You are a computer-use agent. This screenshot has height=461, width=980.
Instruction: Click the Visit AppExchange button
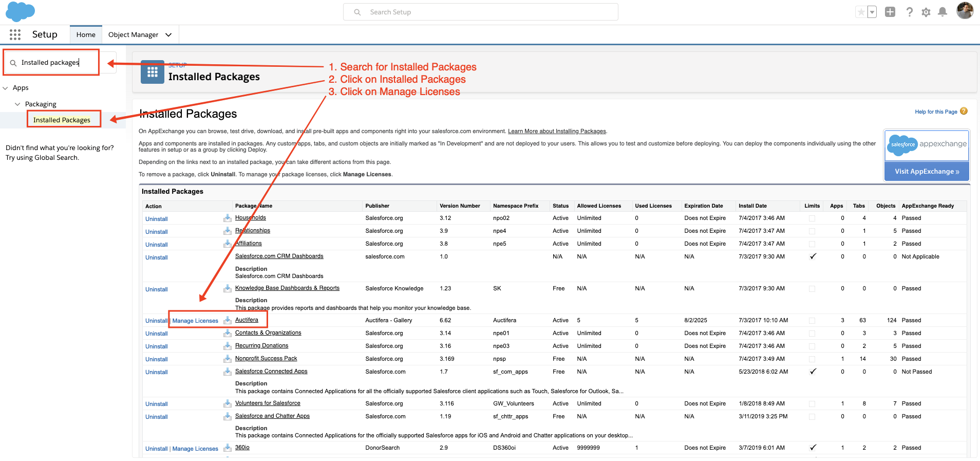[927, 171]
